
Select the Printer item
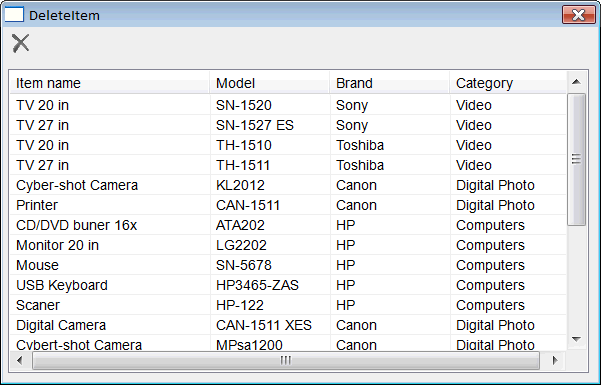click(x=288, y=205)
